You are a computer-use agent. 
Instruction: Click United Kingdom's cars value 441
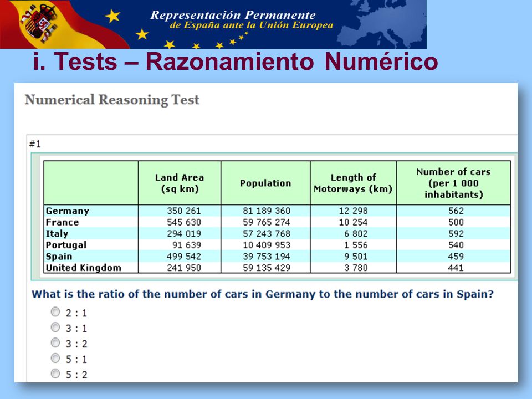pyautogui.click(x=456, y=268)
